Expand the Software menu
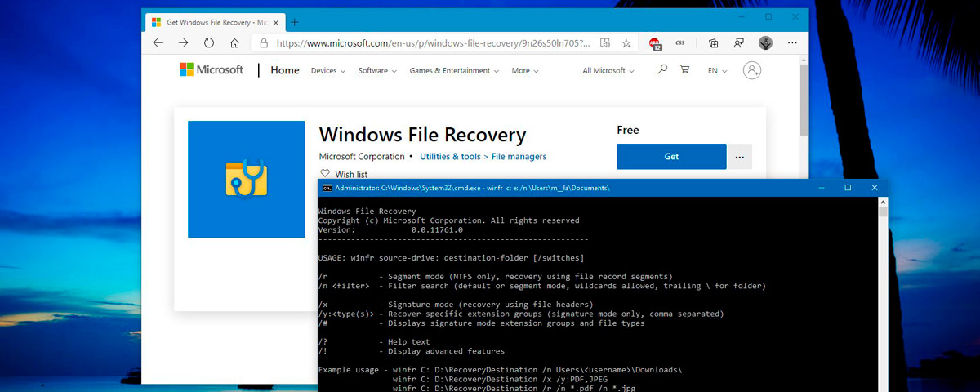980x392 pixels. [377, 71]
